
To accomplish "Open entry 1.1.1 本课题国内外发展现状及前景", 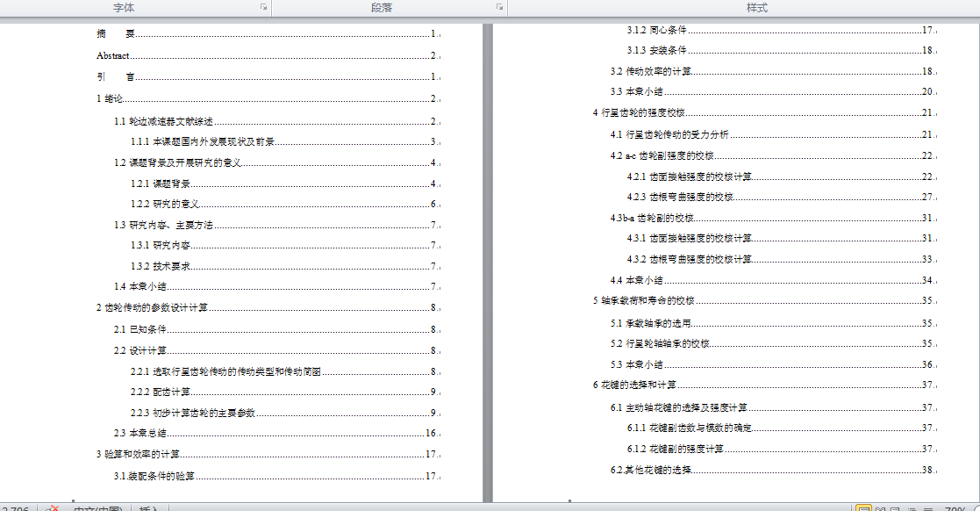I will [x=286, y=141].
